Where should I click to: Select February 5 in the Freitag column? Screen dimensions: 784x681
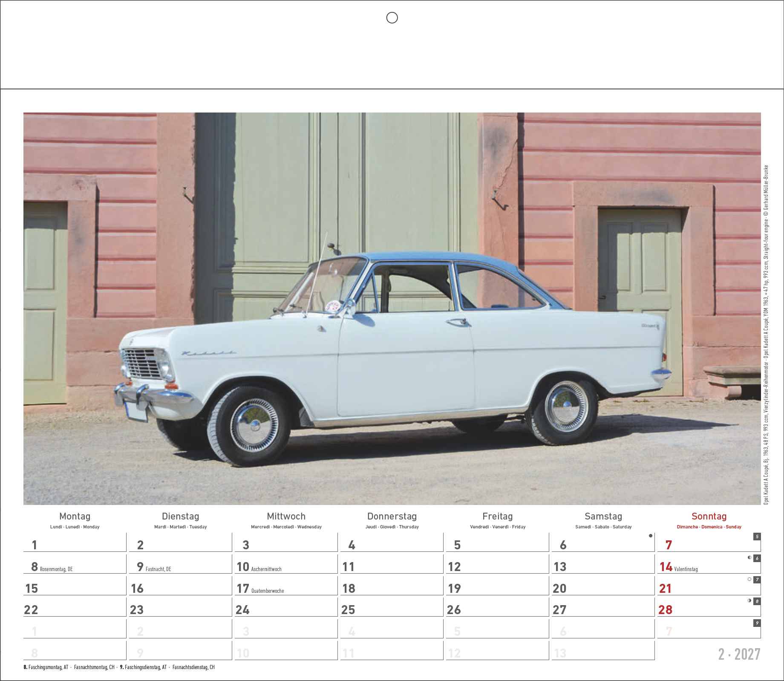pyautogui.click(x=457, y=545)
